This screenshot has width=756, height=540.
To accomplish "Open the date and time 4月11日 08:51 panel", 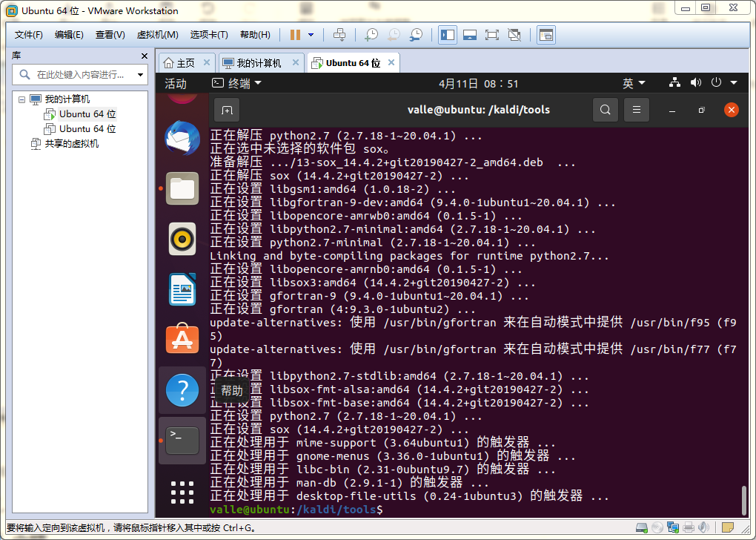I will [478, 84].
